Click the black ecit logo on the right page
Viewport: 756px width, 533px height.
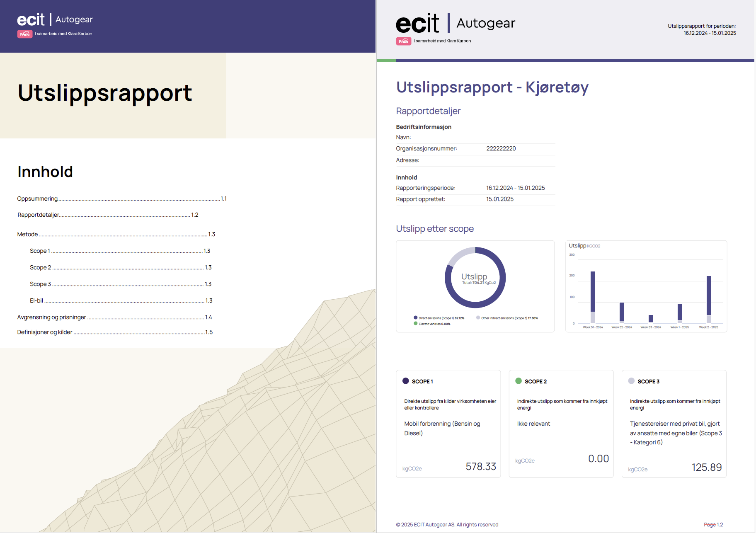[x=417, y=24]
